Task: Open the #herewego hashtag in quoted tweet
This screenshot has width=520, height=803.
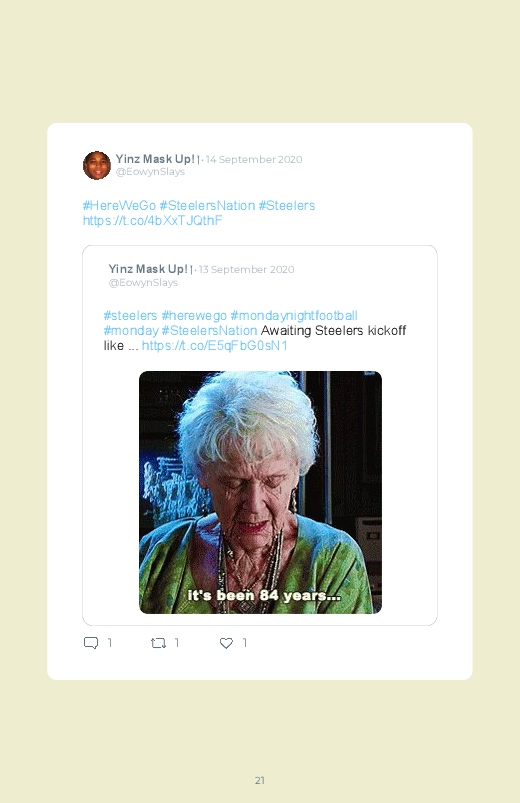Action: [194, 315]
